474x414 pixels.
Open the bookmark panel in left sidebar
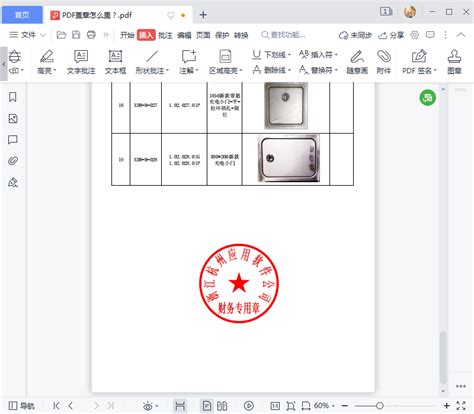point(13,97)
